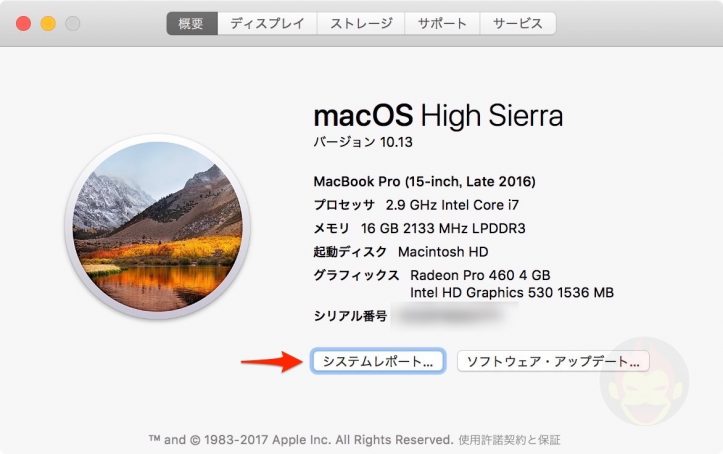Click MacBook Pro (15-inch, Late 2016) model text
The image size is (723, 454).
coord(424,181)
